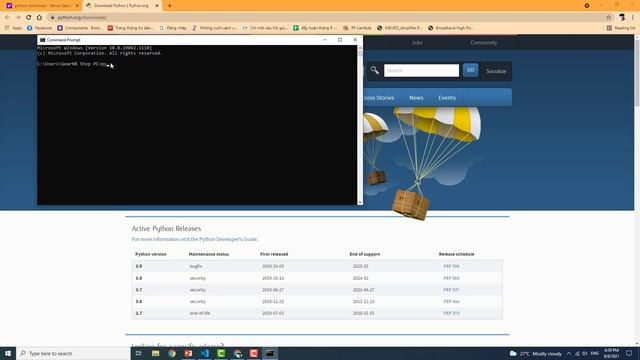The width and height of the screenshot is (640, 360).
Task: Click the ENG input language indicator
Action: 595,353
